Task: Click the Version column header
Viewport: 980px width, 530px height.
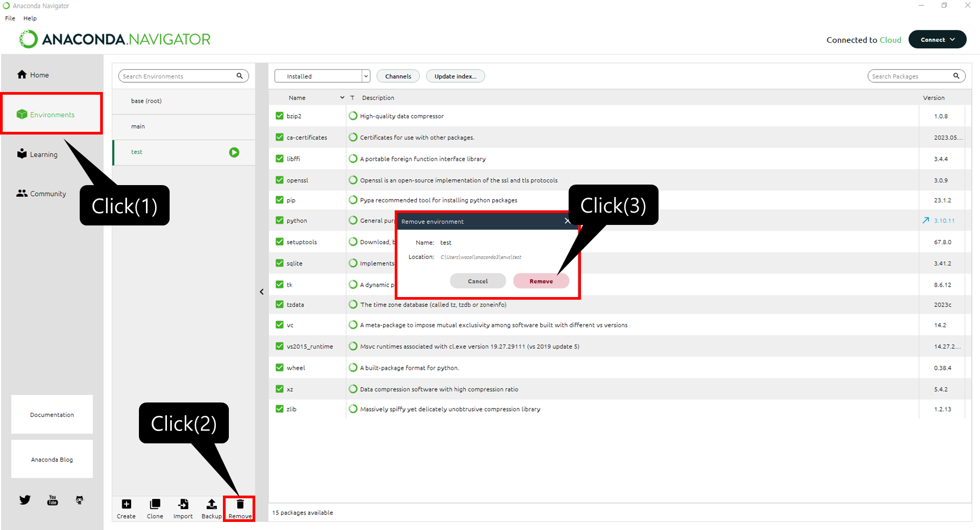Action: tap(934, 97)
